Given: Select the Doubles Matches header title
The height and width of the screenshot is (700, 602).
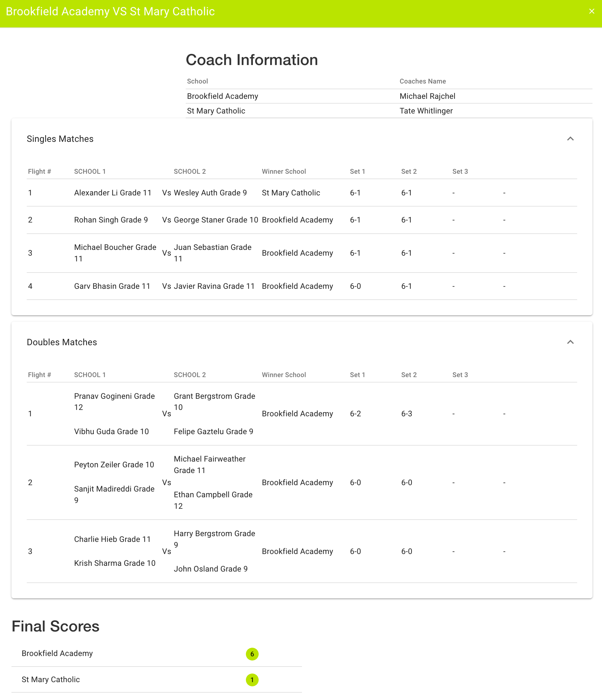Looking at the screenshot, I should tap(62, 342).
